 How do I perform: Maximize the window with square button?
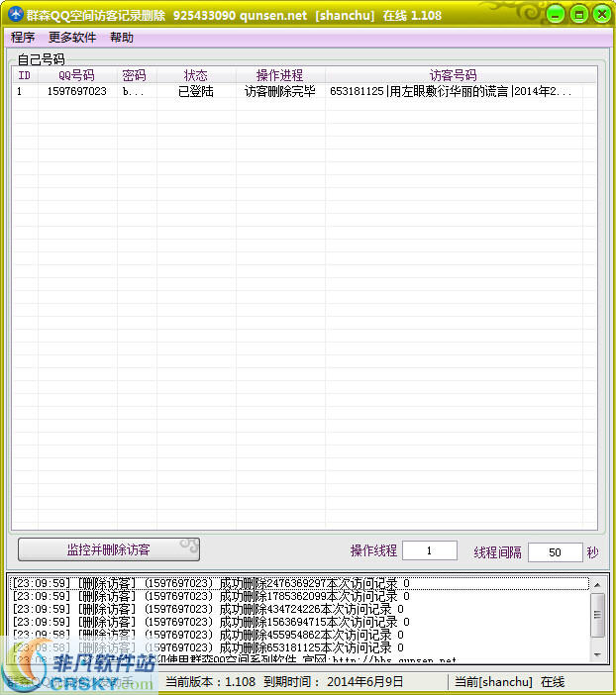(x=578, y=15)
